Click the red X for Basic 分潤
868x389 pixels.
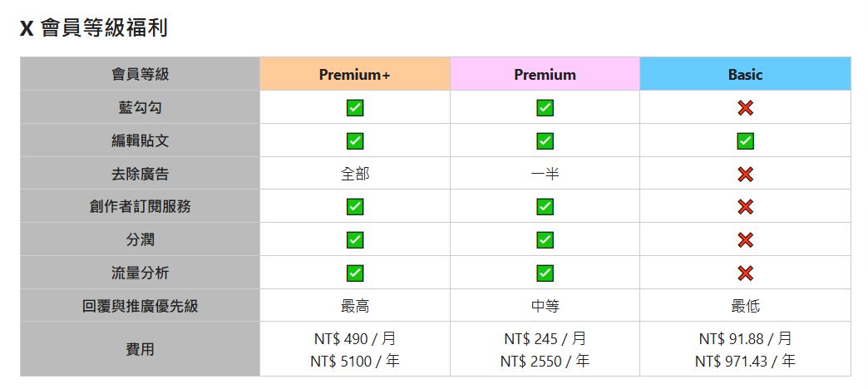(x=745, y=240)
